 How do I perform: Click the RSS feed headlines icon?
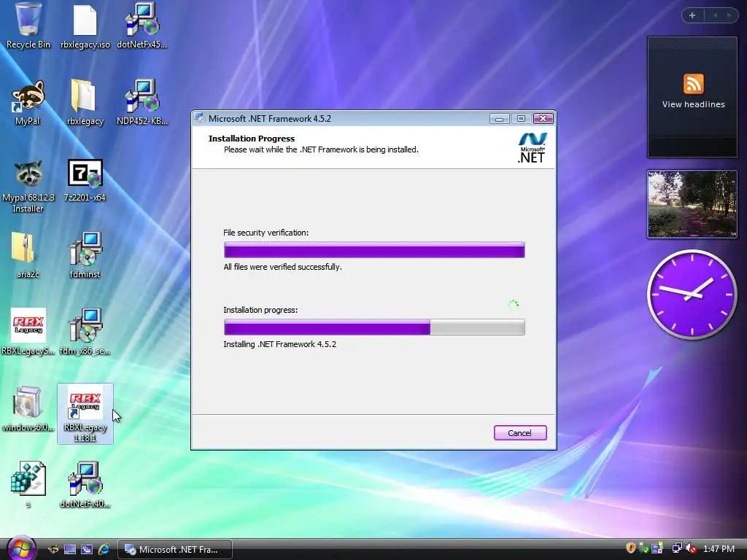point(693,84)
